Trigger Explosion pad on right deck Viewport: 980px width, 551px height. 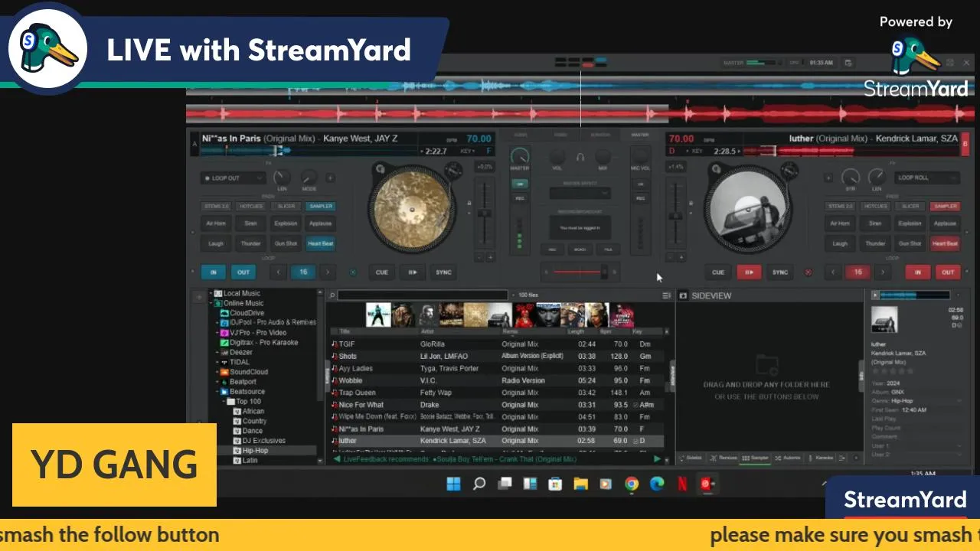point(910,223)
